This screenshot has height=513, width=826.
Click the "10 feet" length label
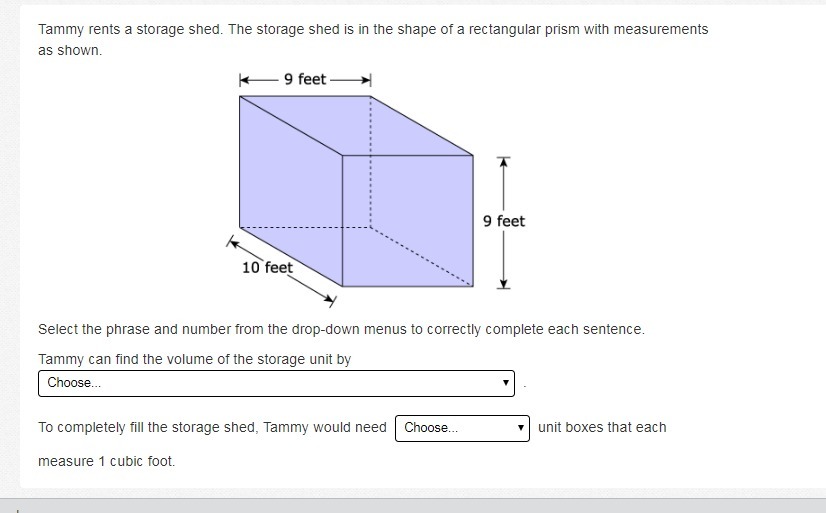point(267,268)
